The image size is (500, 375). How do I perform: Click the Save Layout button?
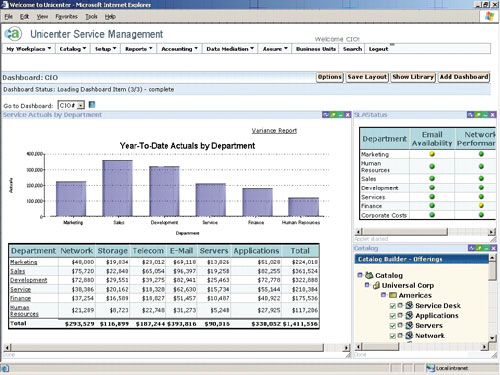[x=367, y=77]
